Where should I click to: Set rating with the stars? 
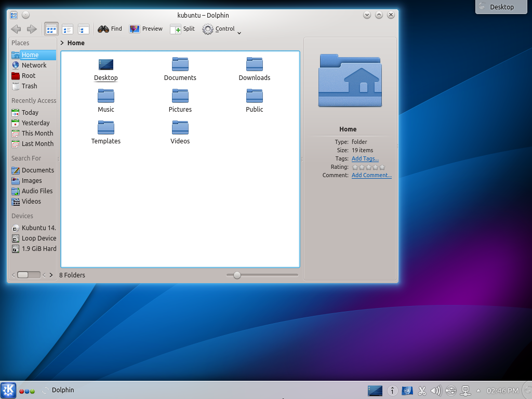(x=368, y=167)
